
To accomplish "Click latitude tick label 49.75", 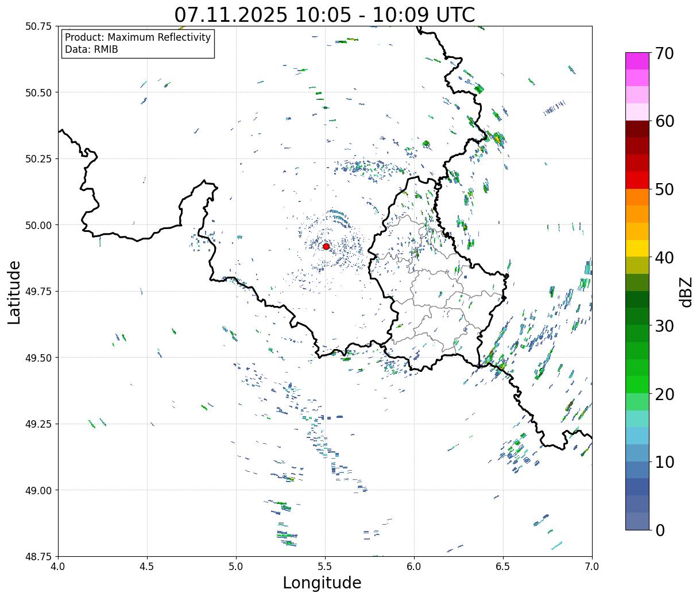I will [38, 292].
